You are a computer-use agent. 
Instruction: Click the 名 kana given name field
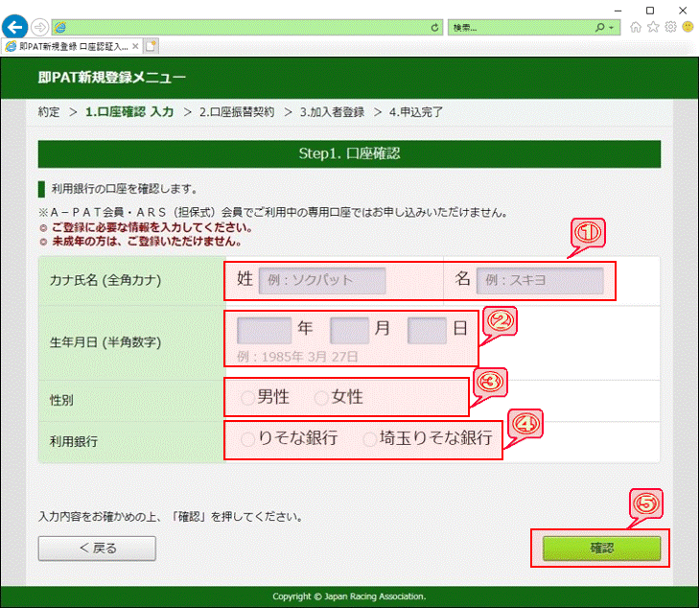(x=540, y=280)
